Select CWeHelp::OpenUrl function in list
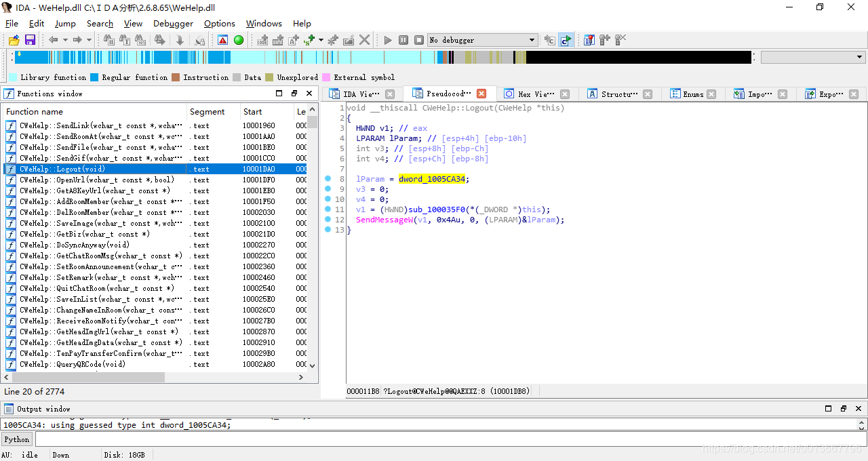Screen dimensions: 868x461 [x=97, y=180]
